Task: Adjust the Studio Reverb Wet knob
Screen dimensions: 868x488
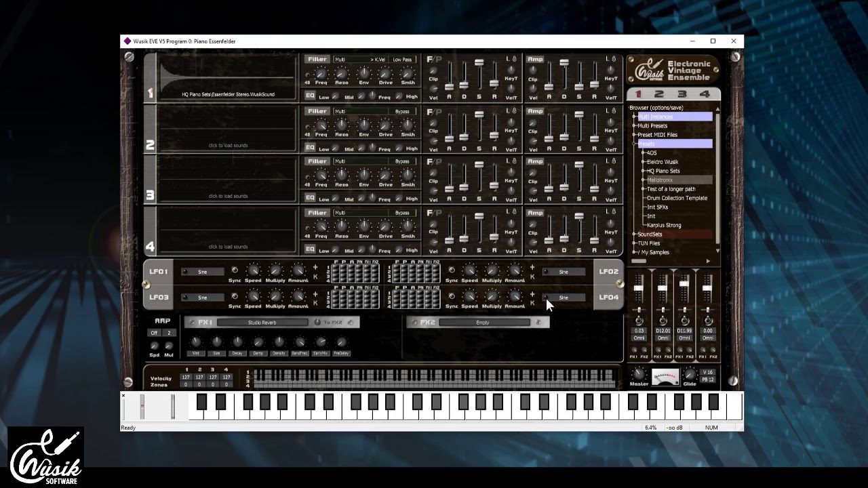Action: (x=195, y=342)
